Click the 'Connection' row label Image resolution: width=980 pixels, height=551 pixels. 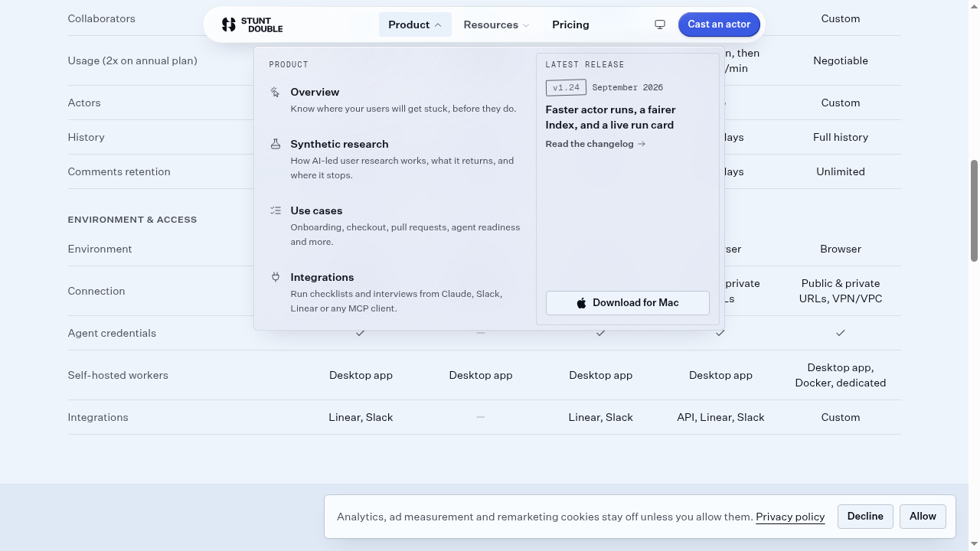pos(96,291)
